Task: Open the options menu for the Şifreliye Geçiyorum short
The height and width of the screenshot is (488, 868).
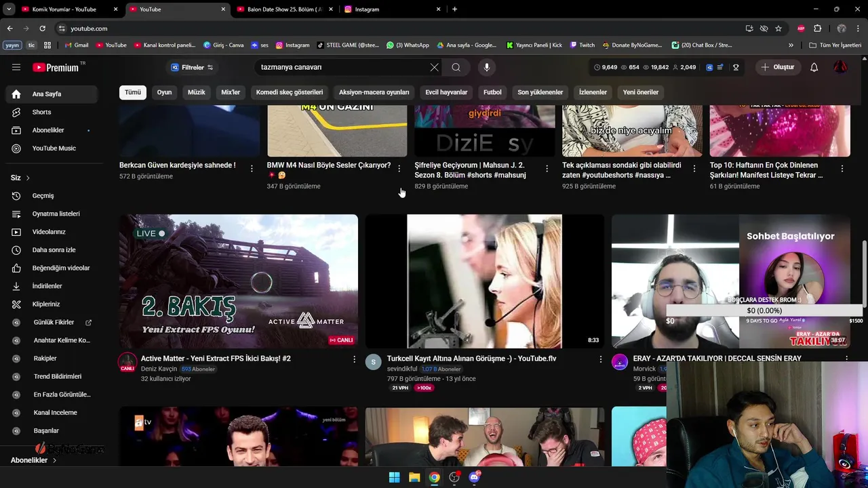Action: tap(547, 169)
